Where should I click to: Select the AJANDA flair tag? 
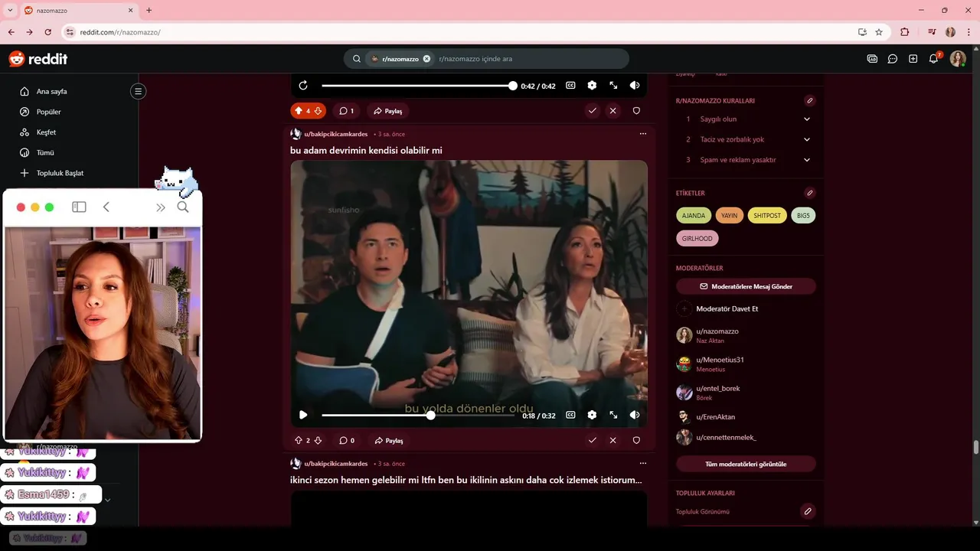(694, 216)
